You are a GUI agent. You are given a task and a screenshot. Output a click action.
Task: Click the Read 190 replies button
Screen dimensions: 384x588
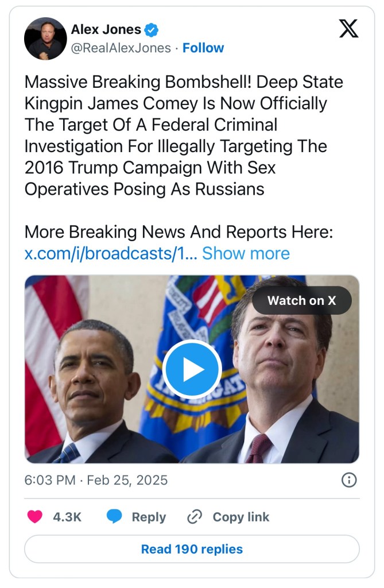[192, 549]
